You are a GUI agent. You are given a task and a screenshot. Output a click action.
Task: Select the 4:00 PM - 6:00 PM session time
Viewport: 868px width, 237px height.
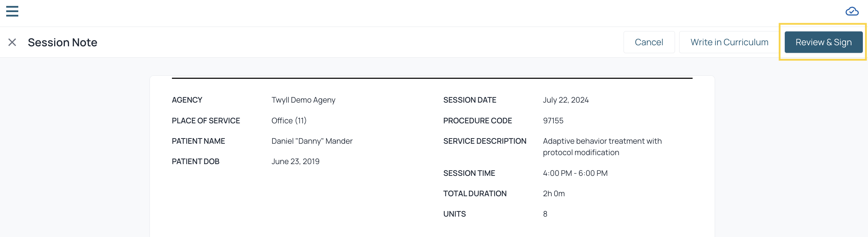575,173
